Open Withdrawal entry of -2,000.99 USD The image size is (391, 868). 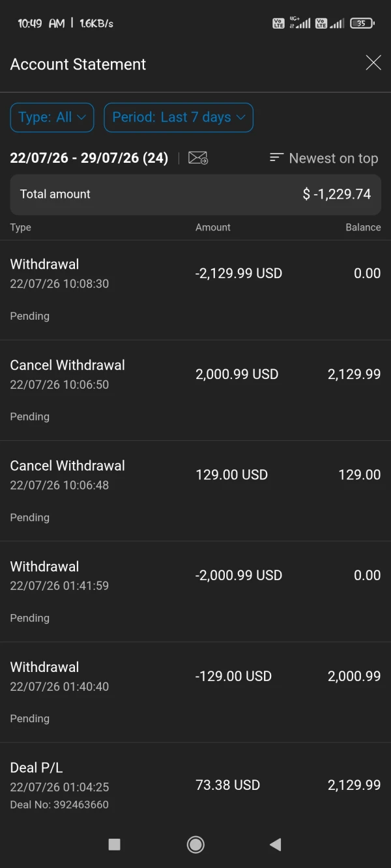(x=195, y=592)
